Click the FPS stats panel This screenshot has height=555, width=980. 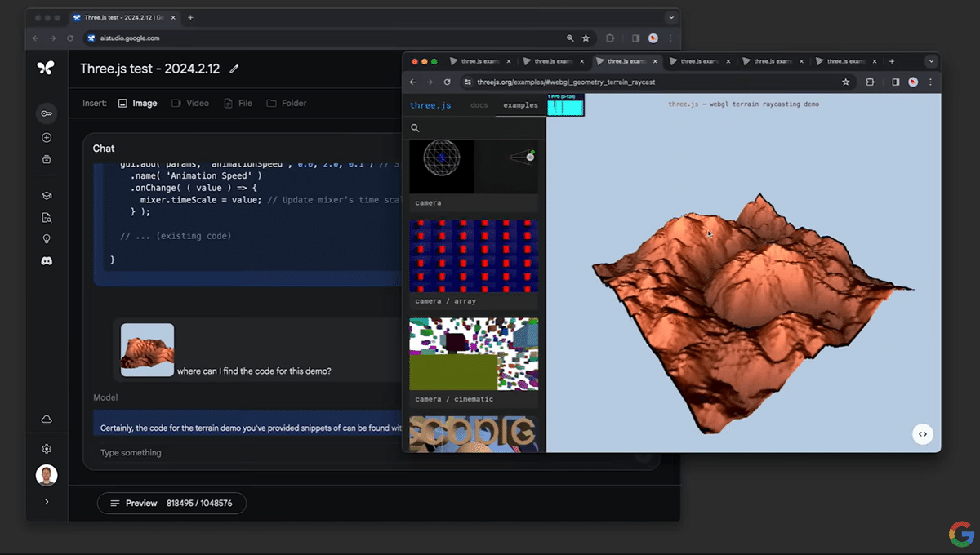(566, 105)
